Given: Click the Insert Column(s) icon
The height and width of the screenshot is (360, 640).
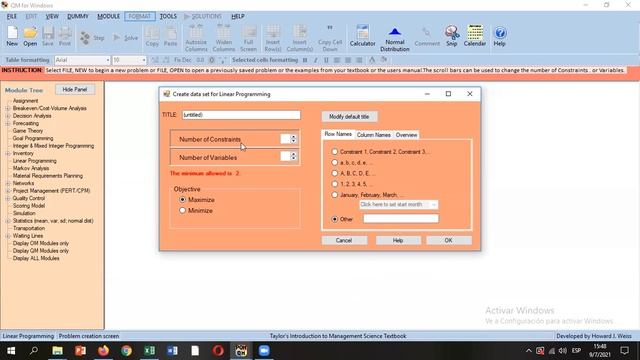Looking at the screenshot, I should [300, 38].
